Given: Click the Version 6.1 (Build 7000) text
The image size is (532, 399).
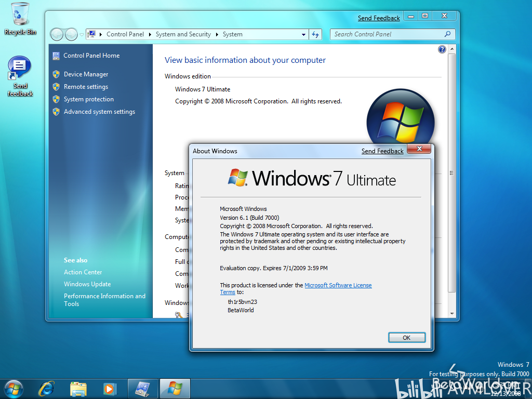Looking at the screenshot, I should pyautogui.click(x=249, y=218).
